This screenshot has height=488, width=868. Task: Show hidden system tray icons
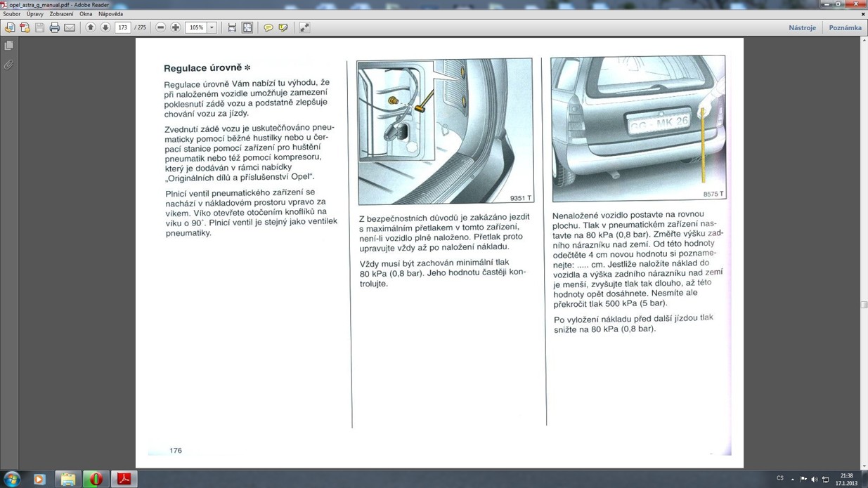coord(792,479)
